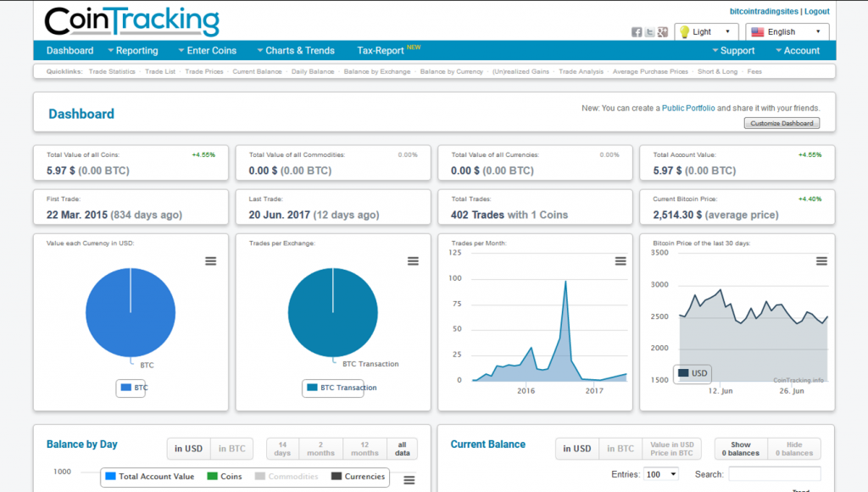Open the Facebook social icon
This screenshot has height=492, width=868.
coord(637,32)
